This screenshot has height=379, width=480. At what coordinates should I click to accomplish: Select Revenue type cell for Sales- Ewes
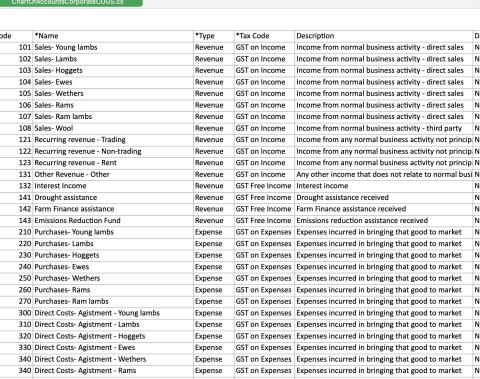[x=214, y=82]
